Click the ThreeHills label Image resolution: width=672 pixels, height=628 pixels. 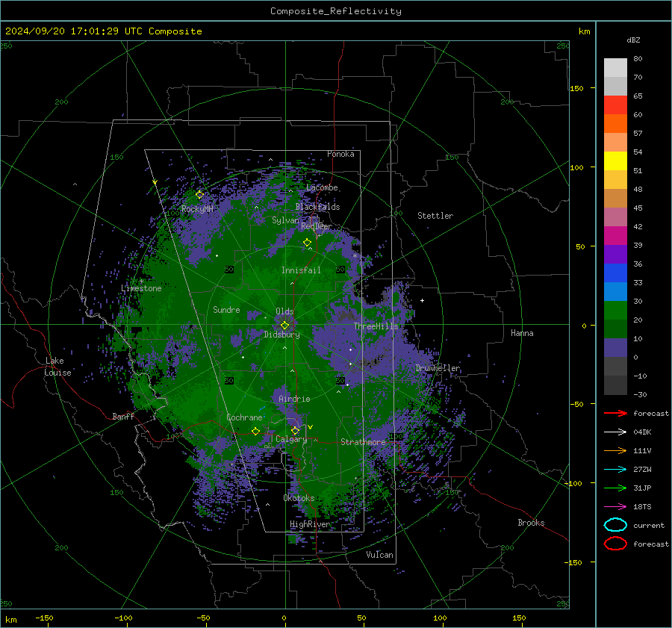point(376,326)
